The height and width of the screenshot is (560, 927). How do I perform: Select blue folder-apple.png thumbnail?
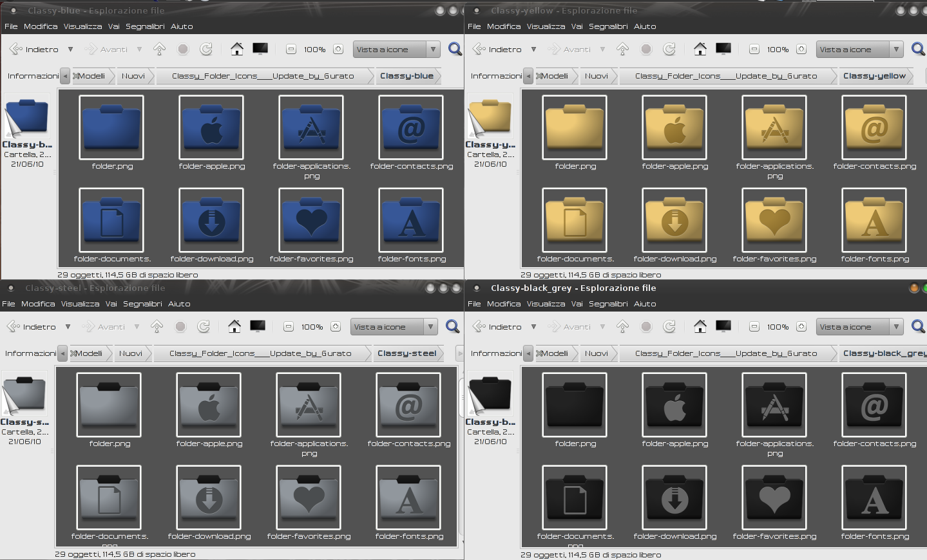[211, 127]
